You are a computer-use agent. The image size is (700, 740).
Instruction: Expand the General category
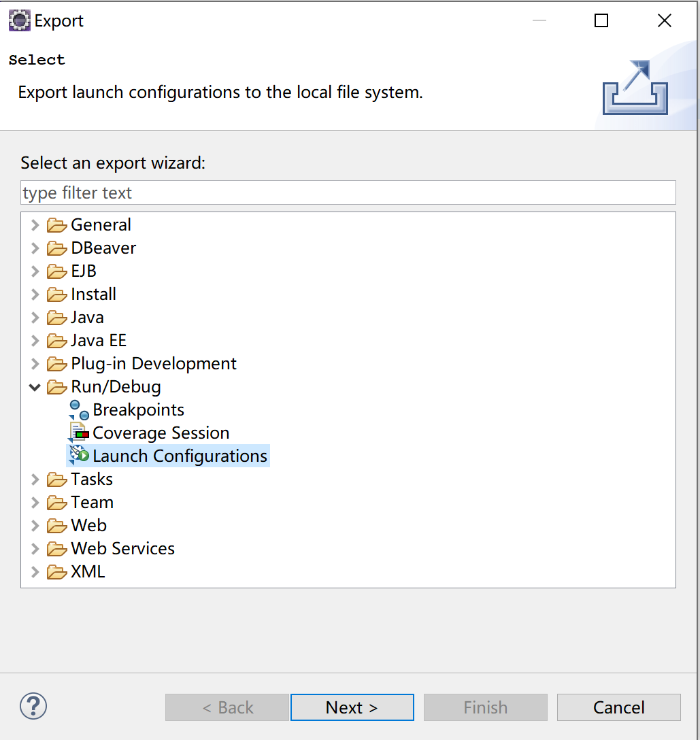[x=35, y=225]
